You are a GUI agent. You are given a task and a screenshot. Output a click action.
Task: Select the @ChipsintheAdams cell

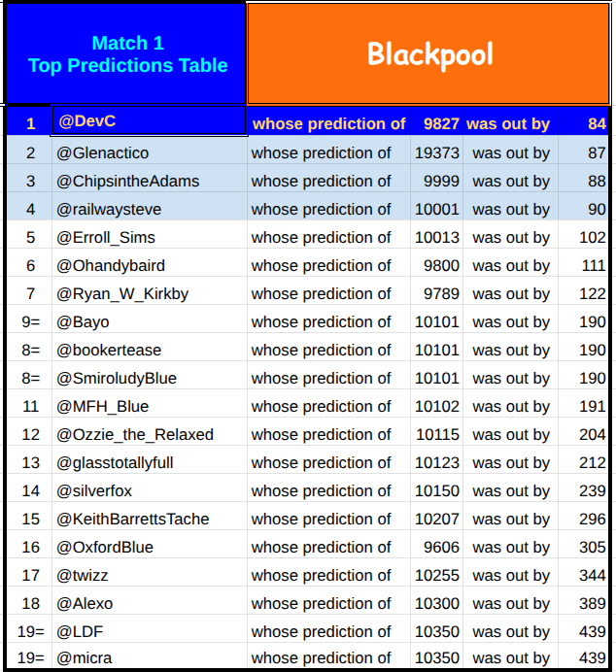click(x=150, y=182)
